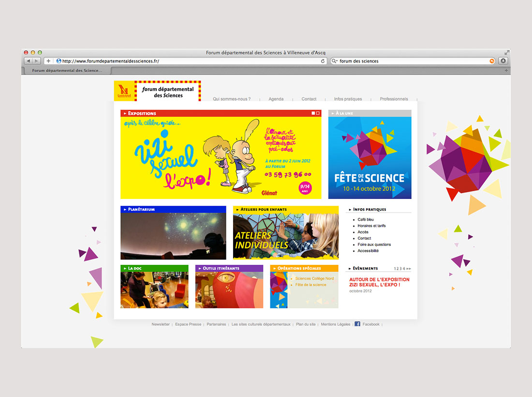Click the blue Planétarium section header

tap(173, 209)
